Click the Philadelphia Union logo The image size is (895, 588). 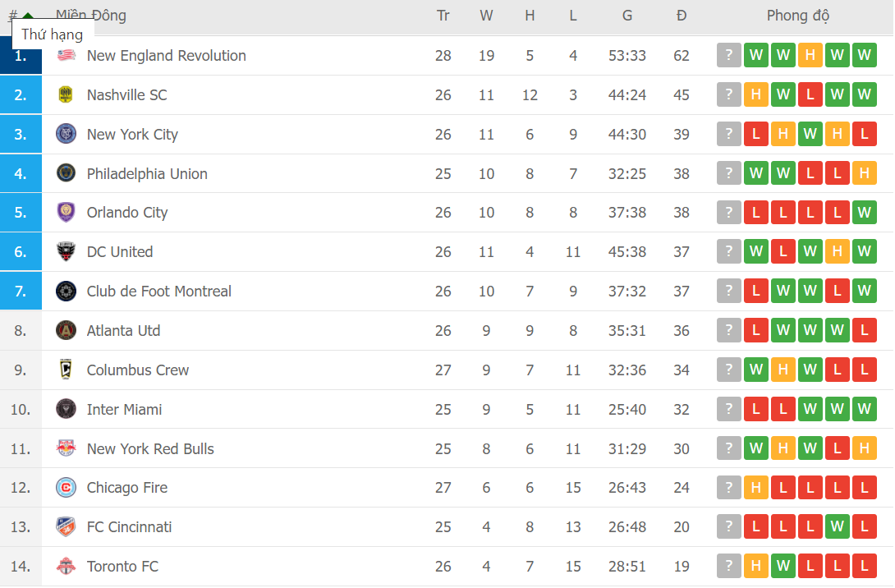tap(66, 174)
